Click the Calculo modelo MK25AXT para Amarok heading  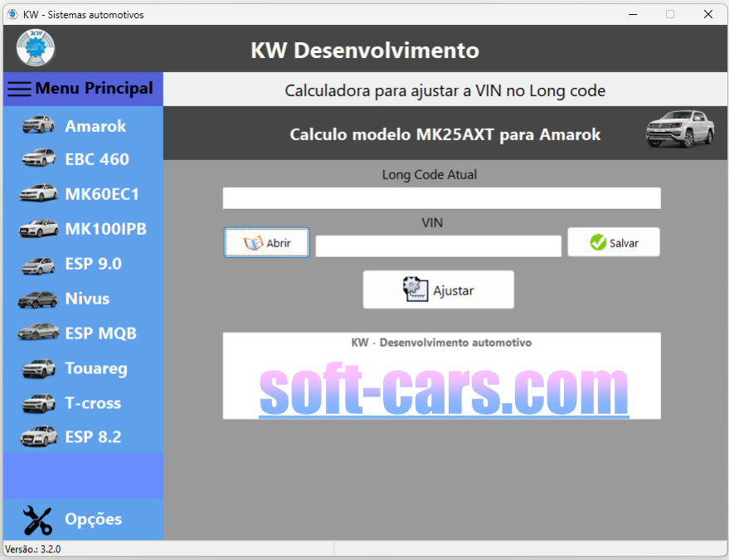pos(445,134)
